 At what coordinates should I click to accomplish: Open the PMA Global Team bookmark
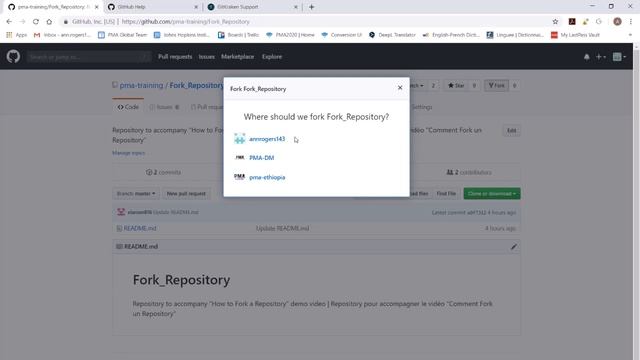(x=122, y=35)
